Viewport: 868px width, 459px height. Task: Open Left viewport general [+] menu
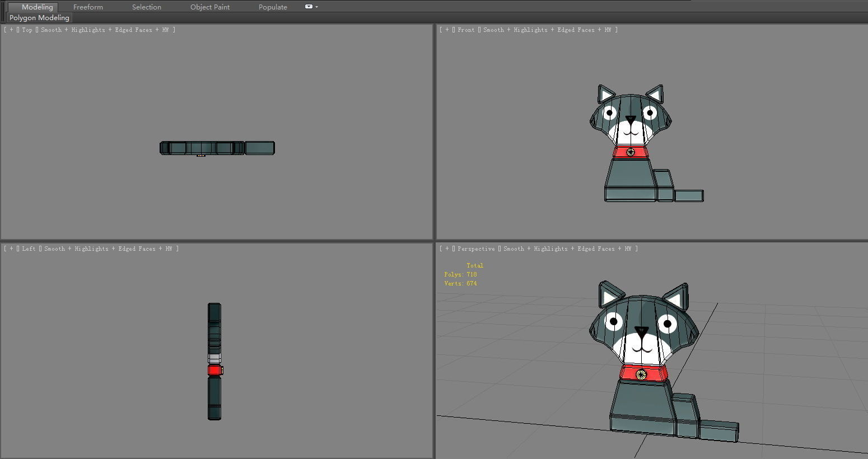click(11, 249)
